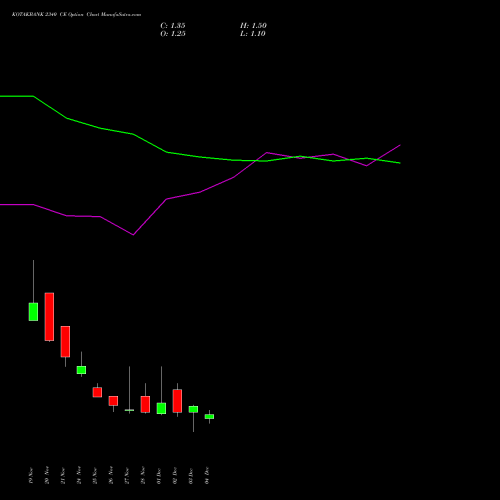The width and height of the screenshot is (500, 500).
Task: Click the tall red candlestick above 20 Nov
Action: [x=49, y=317]
